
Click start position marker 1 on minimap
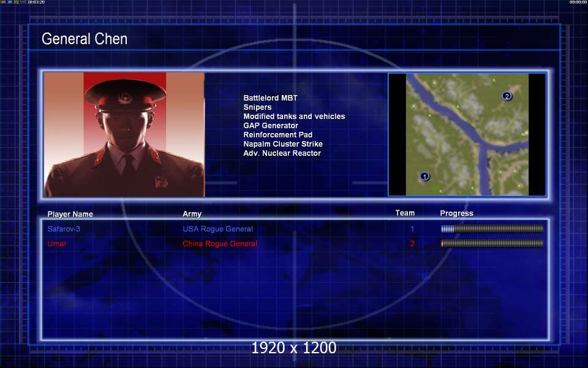click(424, 176)
